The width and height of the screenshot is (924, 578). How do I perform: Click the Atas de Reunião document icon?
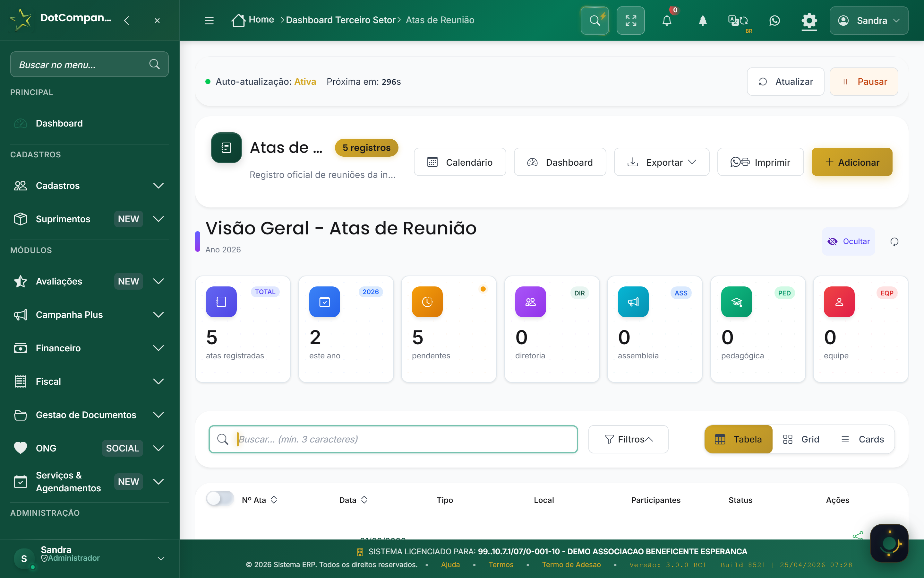point(226,148)
